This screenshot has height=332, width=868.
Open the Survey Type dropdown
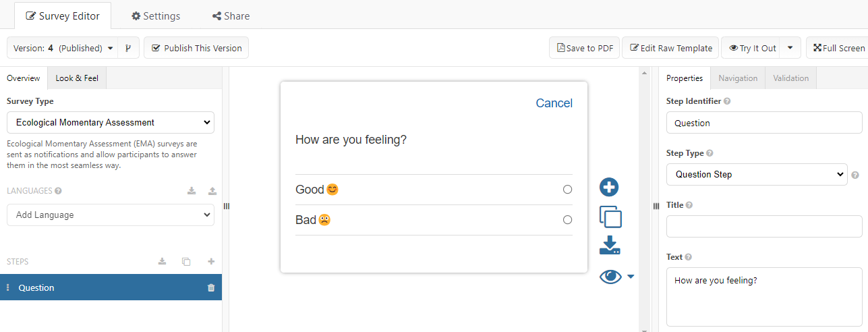[x=111, y=123]
